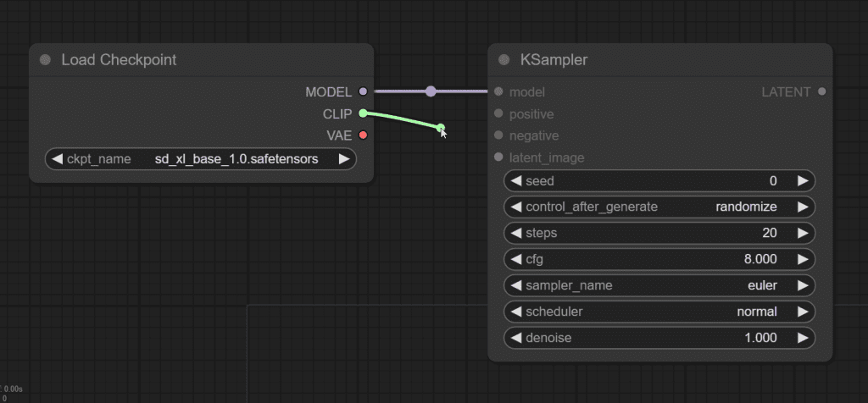This screenshot has width=868, height=403.
Task: Select next option for control_after_generate
Action: pos(802,207)
